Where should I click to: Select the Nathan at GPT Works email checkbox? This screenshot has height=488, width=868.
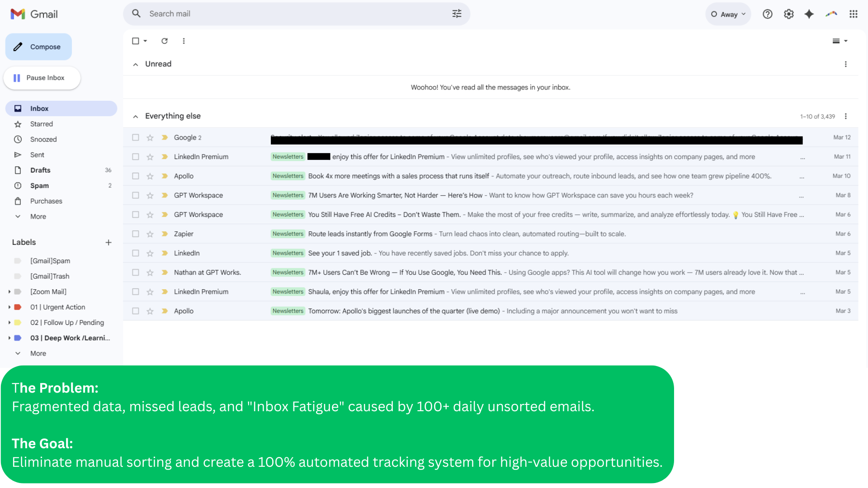pos(136,272)
